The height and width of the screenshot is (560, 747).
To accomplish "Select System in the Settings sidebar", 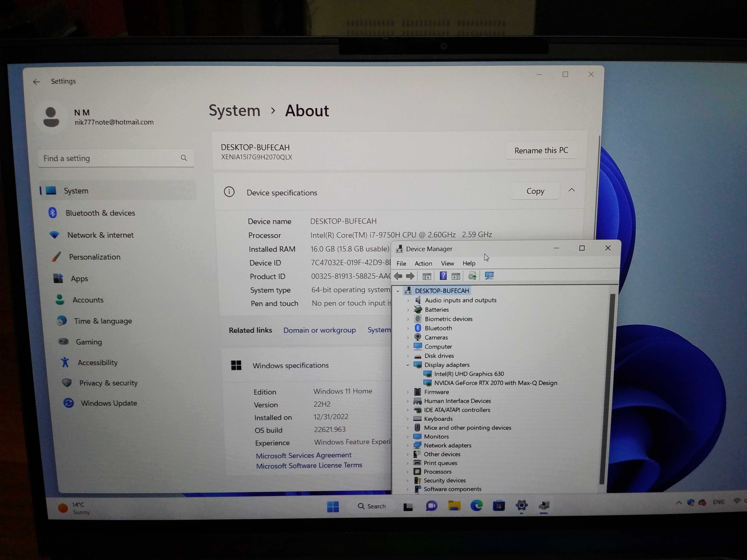I will click(117, 191).
